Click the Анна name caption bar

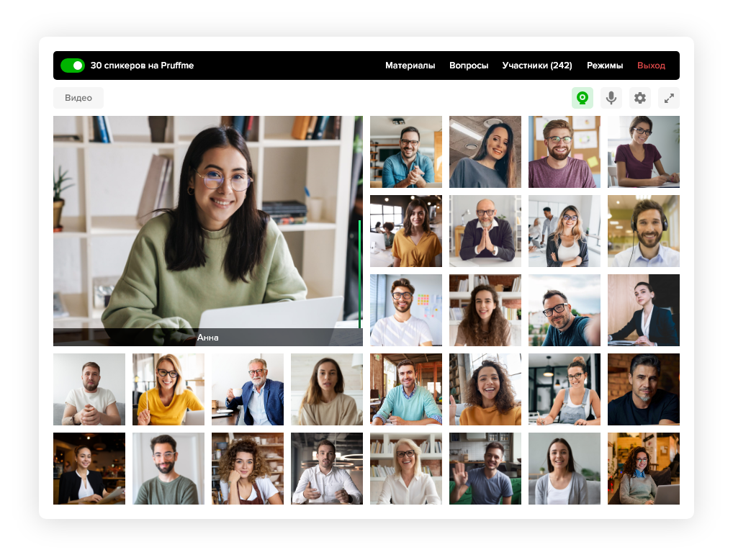coord(207,338)
